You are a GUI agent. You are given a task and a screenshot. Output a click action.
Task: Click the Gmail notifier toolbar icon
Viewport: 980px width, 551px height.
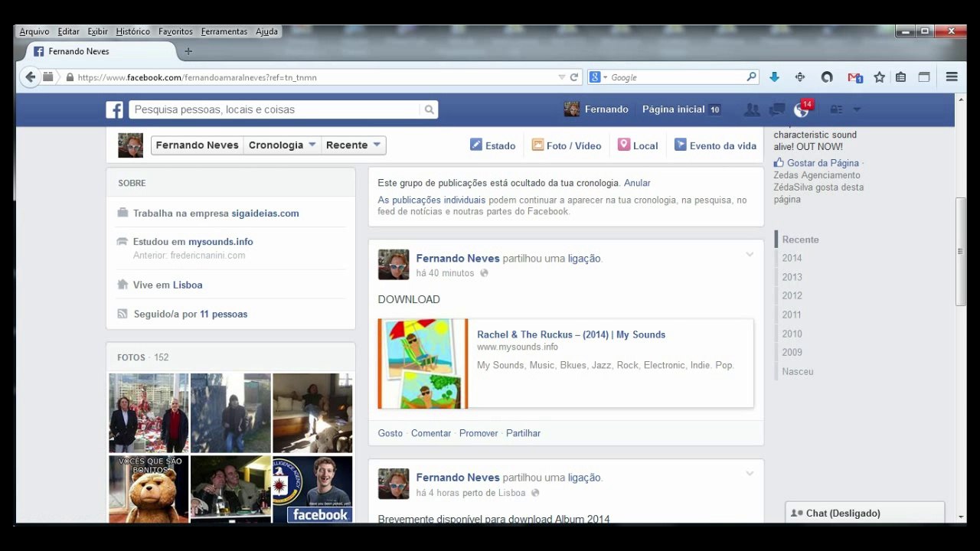pos(855,77)
